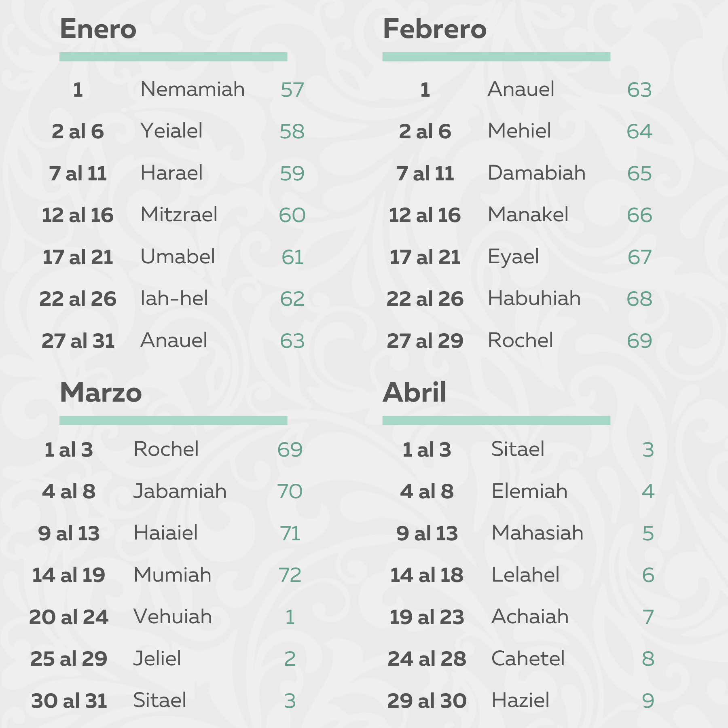
Task: Select the Abril section title
Action: (x=414, y=392)
